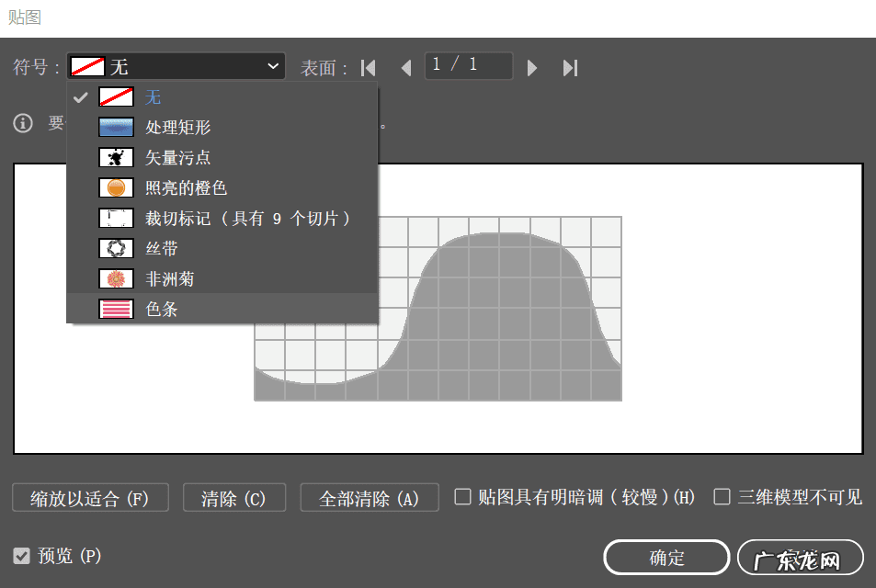Click the 全部清除 button
Viewport: 876px width, 588px height.
click(x=369, y=497)
